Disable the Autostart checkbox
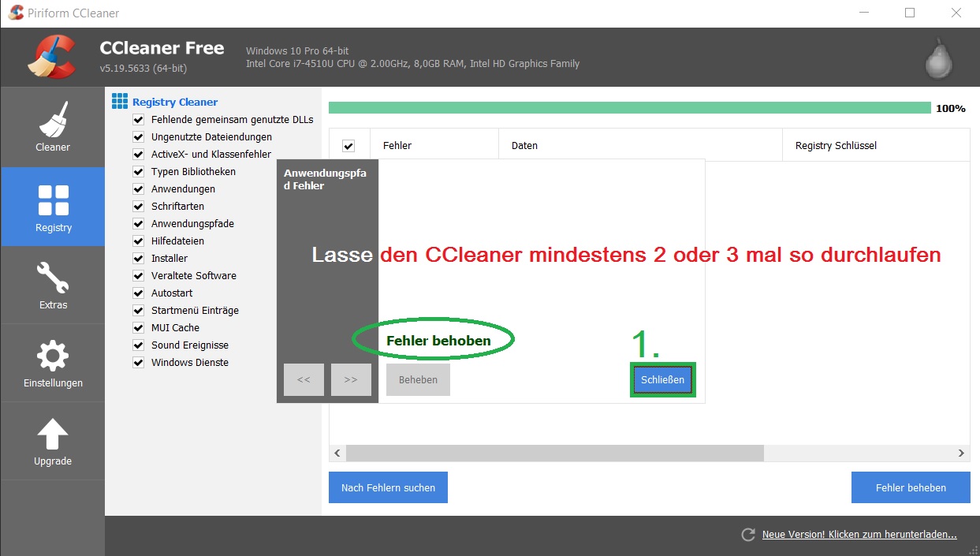 point(139,293)
